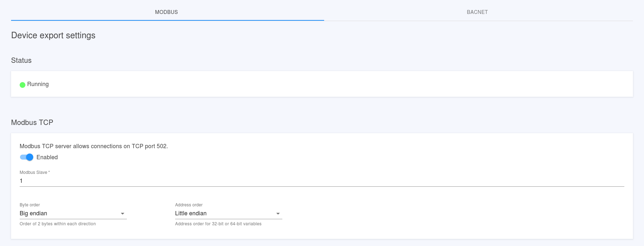Image resolution: width=644 pixels, height=246 pixels.
Task: Click the Status section heading
Action: [x=21, y=60]
